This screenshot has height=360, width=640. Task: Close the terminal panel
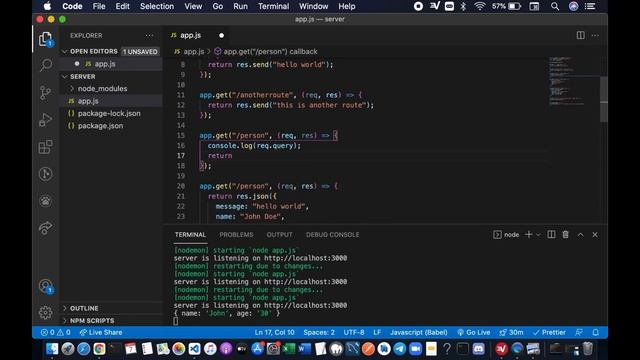click(x=595, y=234)
